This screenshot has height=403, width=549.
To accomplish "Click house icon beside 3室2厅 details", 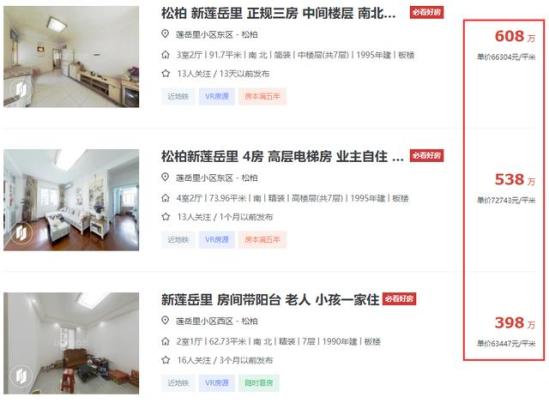I will (165, 55).
